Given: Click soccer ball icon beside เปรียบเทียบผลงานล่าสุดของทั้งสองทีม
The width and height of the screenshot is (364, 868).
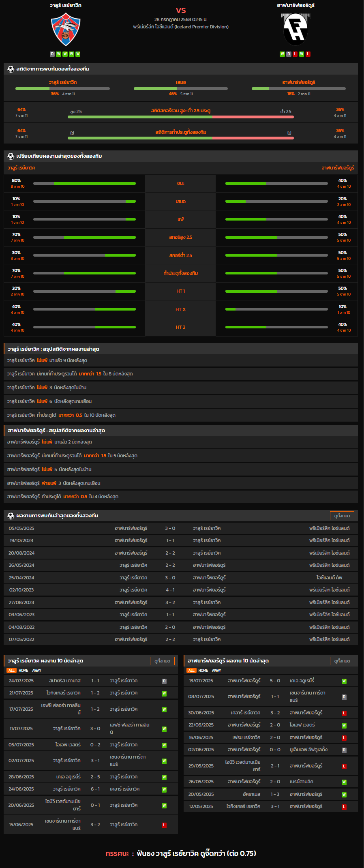Looking at the screenshot, I should click(11, 156).
